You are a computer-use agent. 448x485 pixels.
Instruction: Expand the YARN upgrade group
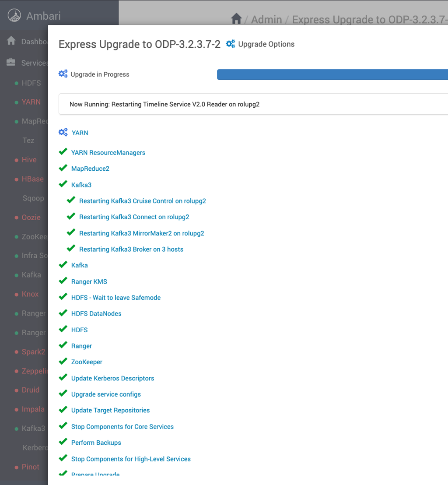click(80, 133)
